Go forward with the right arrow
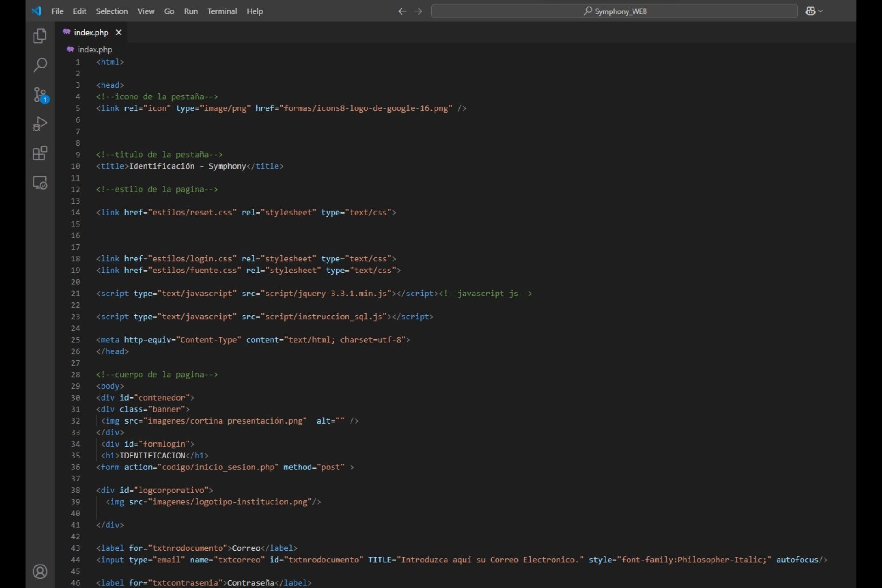 coord(418,11)
